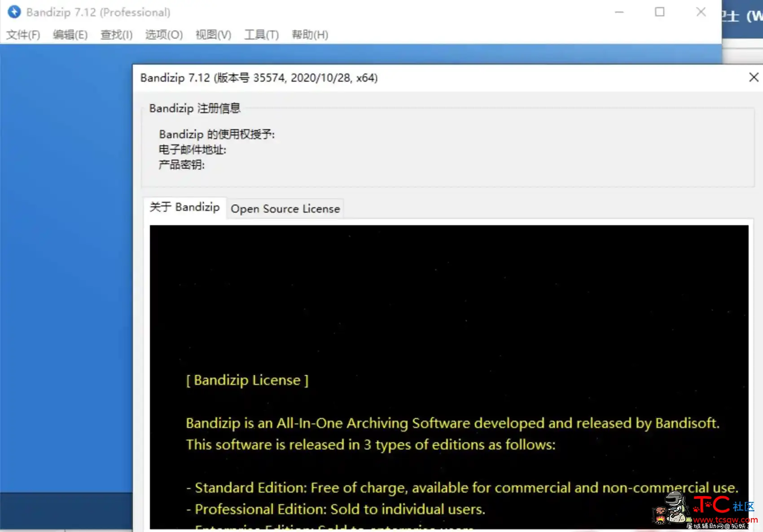Open the 文件(F) menu
This screenshot has width=763, height=532.
tap(23, 35)
